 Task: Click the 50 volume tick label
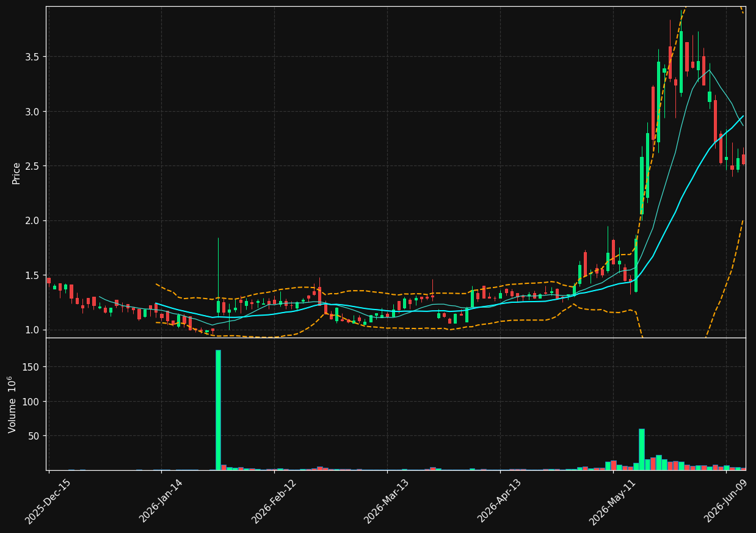coord(34,436)
